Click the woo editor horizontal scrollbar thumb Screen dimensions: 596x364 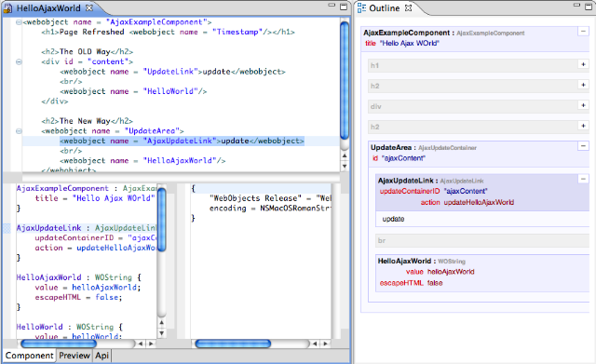(x=233, y=344)
